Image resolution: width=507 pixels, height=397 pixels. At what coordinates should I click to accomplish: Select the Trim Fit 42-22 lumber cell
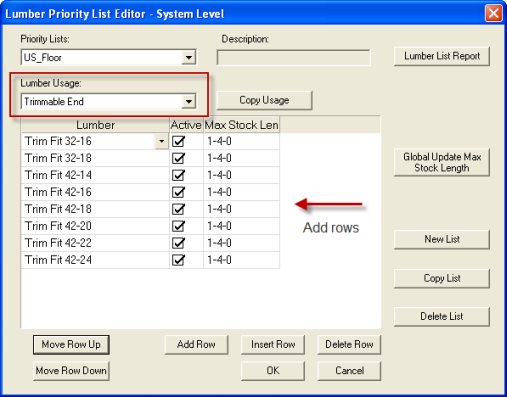(x=96, y=243)
